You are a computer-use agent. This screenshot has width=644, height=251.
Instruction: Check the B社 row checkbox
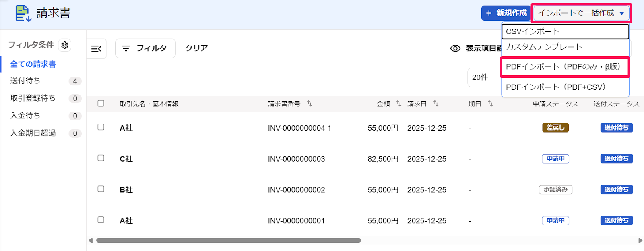point(101,189)
